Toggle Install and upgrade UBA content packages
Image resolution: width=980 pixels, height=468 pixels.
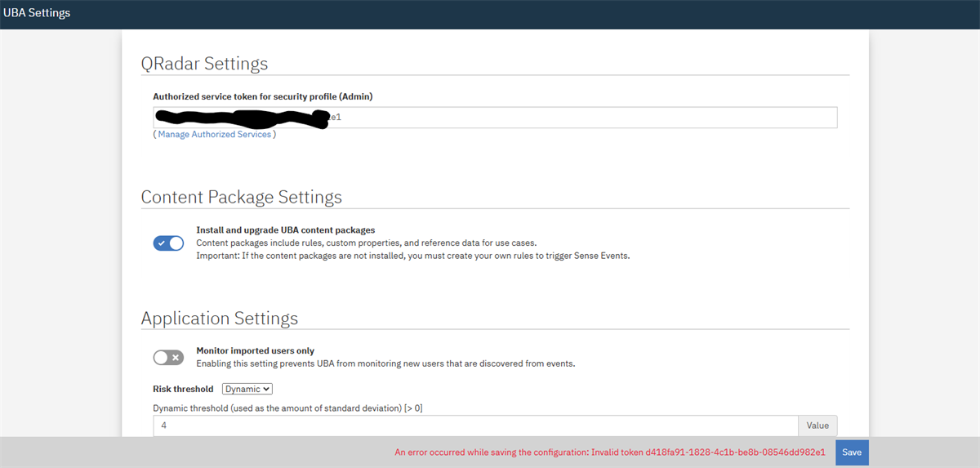tap(168, 243)
